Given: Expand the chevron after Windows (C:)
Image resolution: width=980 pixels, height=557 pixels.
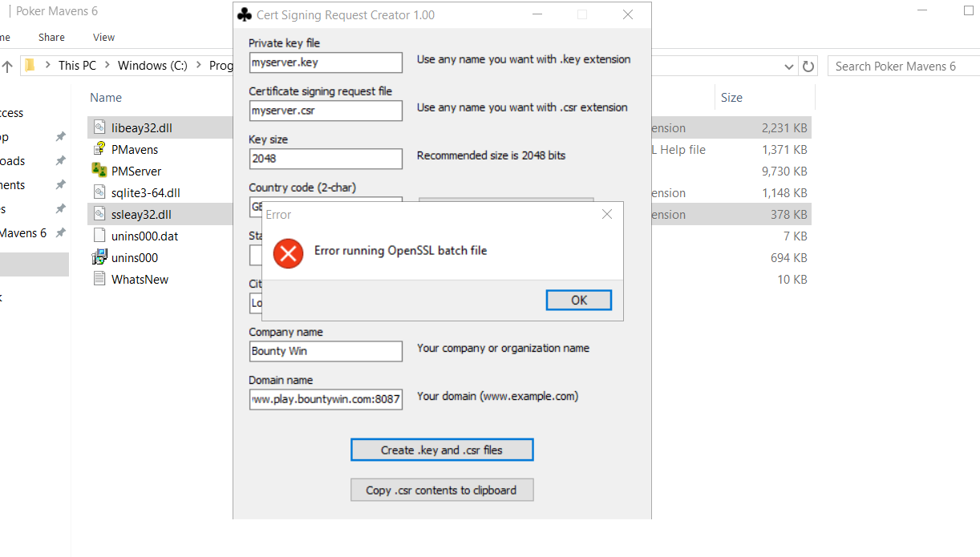Looking at the screenshot, I should (x=198, y=66).
